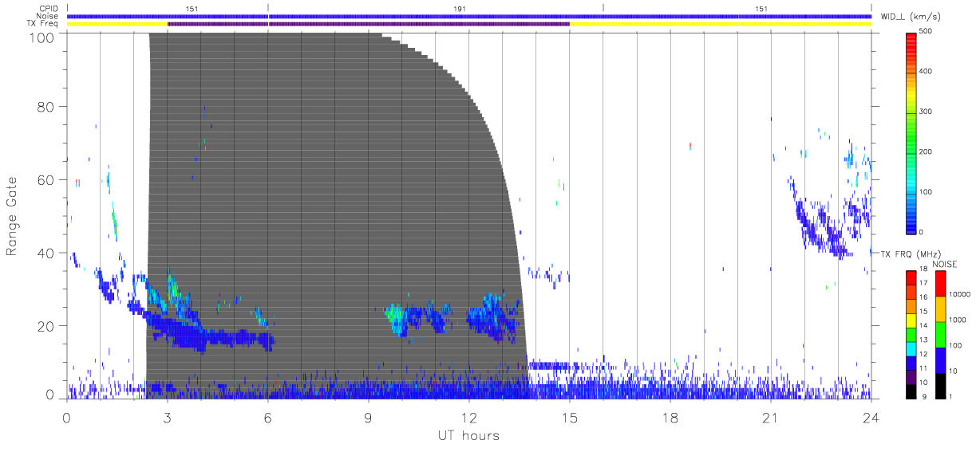The width and height of the screenshot is (980, 452).
Task: Click the orange swatch in NOISE colorbar
Action: [940, 309]
